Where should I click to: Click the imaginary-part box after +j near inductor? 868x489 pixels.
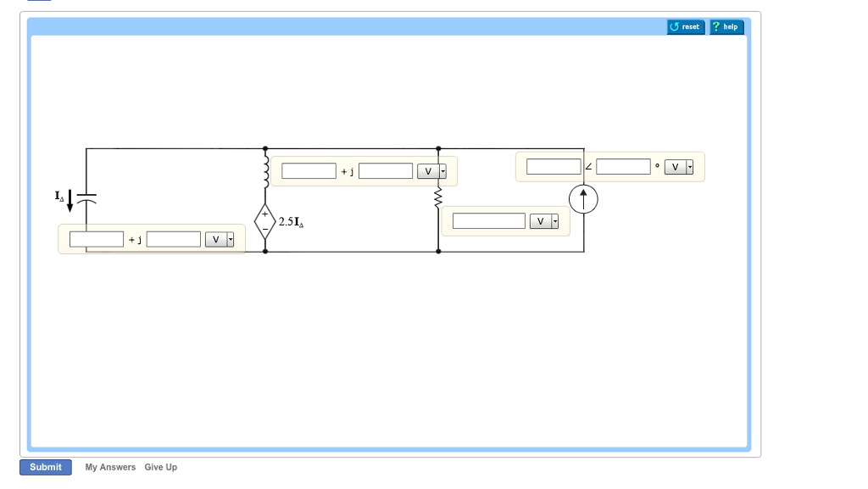point(385,170)
